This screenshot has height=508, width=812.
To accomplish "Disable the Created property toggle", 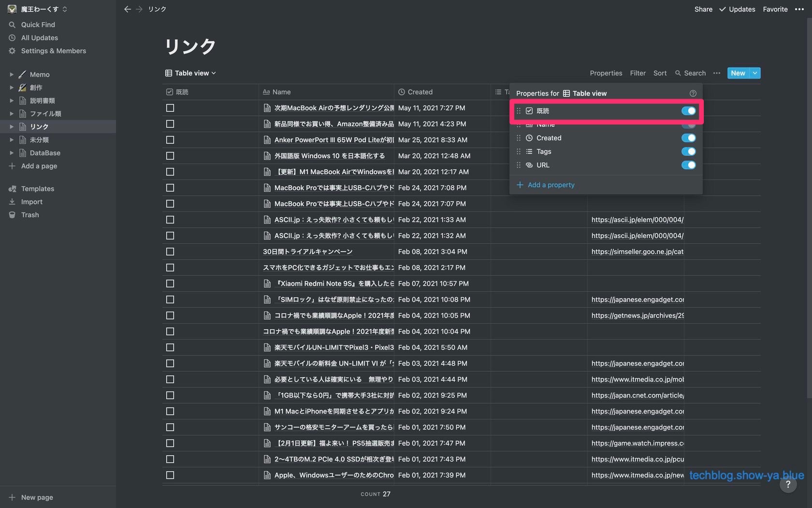I will [x=688, y=138].
